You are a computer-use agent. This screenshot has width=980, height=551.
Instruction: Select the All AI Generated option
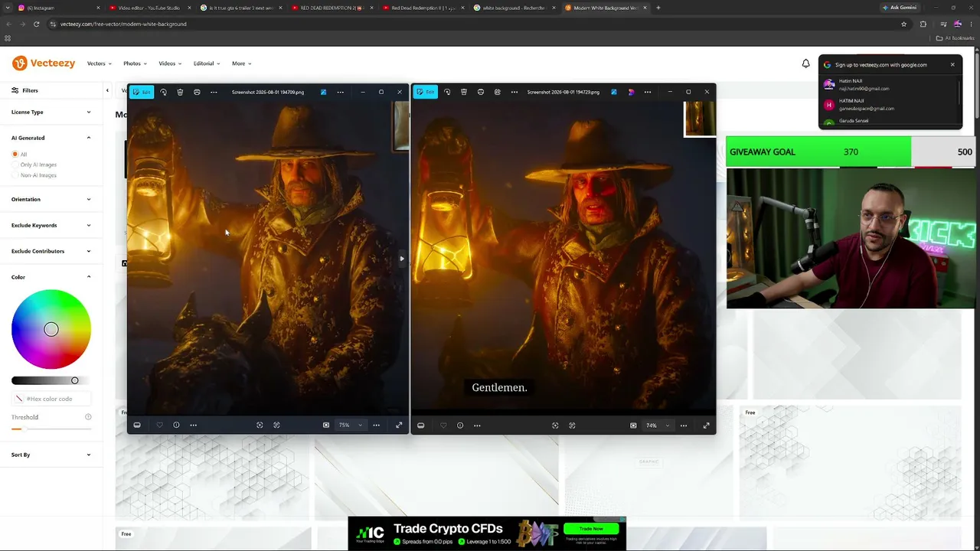pyautogui.click(x=15, y=155)
